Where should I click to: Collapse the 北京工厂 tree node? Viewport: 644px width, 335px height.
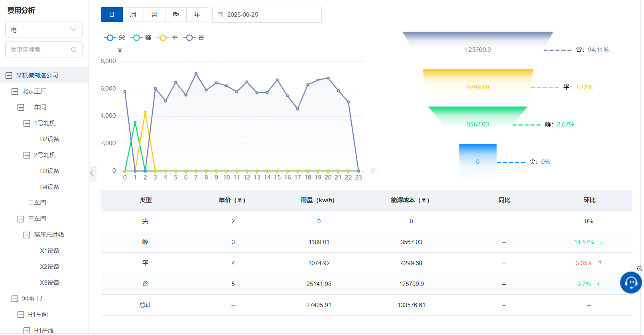(15, 91)
